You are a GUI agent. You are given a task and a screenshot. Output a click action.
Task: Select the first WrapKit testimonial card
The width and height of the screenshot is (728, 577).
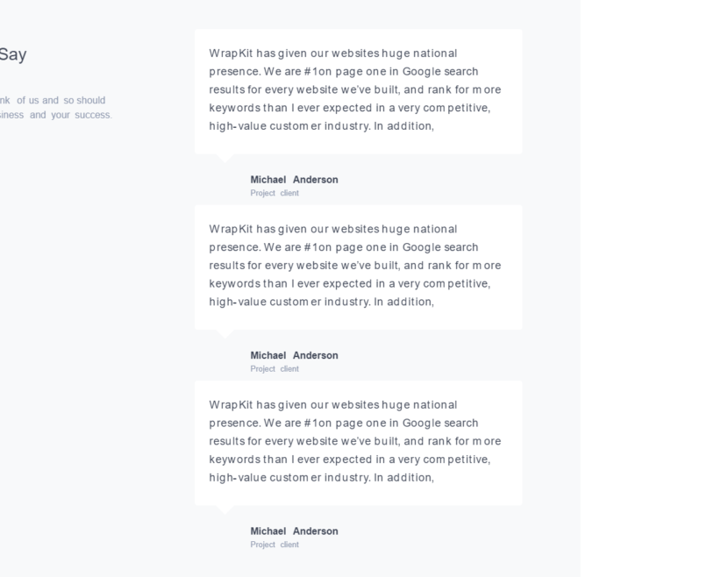(x=358, y=91)
